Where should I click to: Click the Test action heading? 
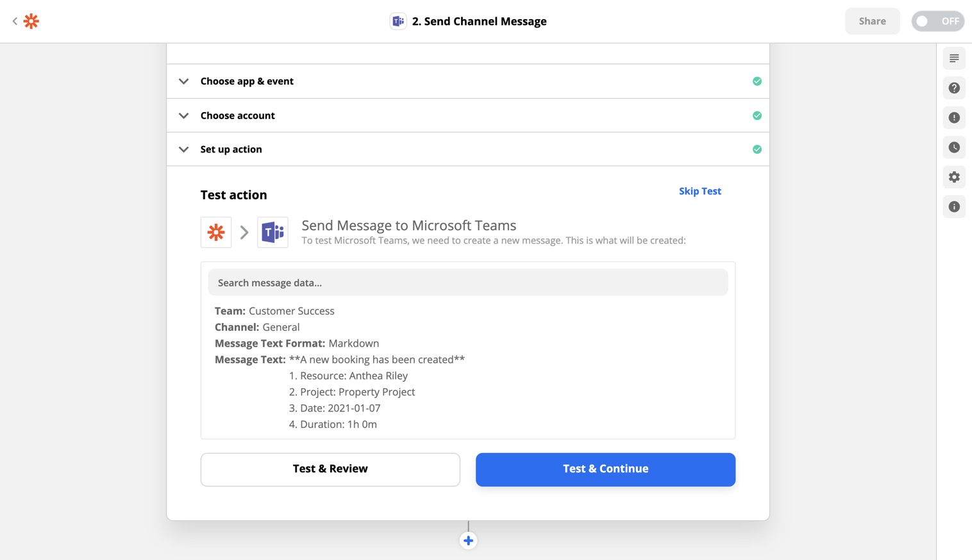click(233, 195)
